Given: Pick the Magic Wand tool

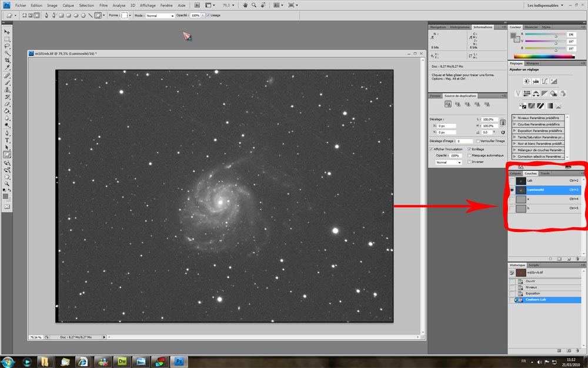Looking at the screenshot, I should point(7,53).
